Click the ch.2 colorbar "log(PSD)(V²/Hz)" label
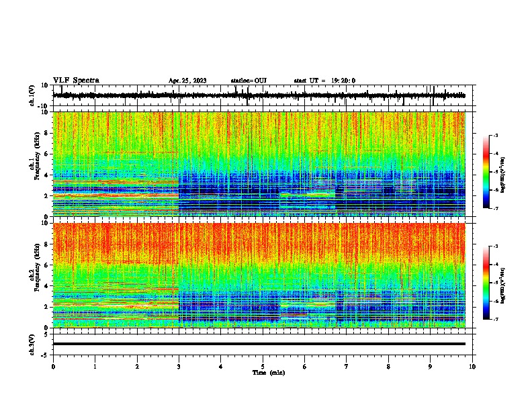Viewport: 532px width, 411px height. click(x=503, y=285)
